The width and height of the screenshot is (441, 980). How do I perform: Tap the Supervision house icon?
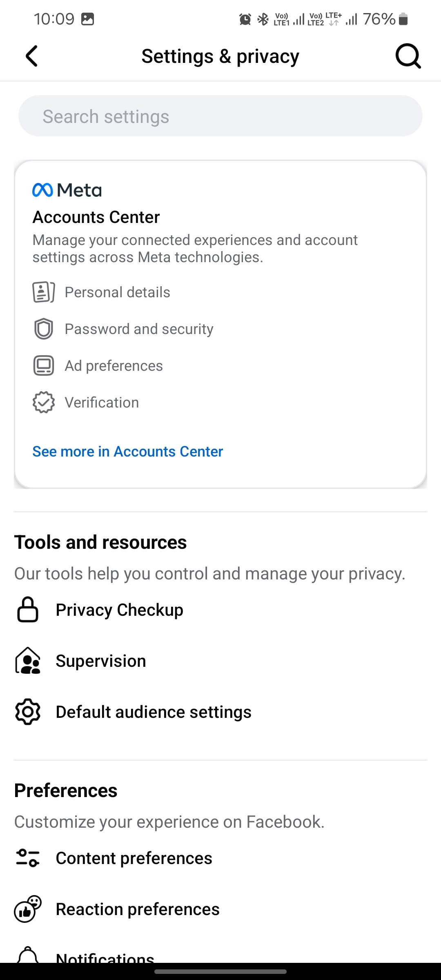[28, 661]
